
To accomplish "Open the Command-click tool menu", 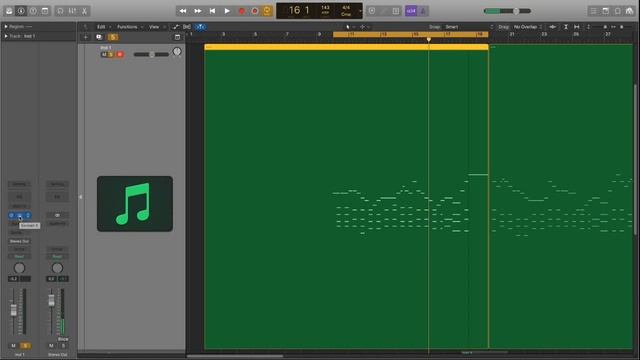I will click(363, 27).
